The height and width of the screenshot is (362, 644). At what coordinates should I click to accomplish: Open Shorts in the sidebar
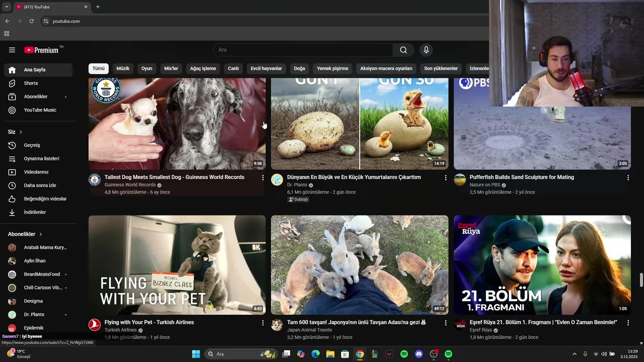pos(38,83)
